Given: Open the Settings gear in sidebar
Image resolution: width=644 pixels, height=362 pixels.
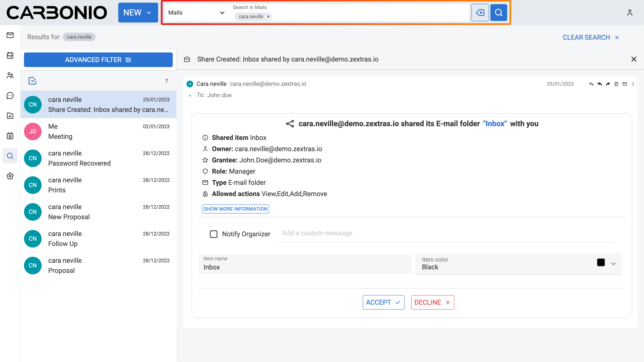Looking at the screenshot, I should [10, 176].
